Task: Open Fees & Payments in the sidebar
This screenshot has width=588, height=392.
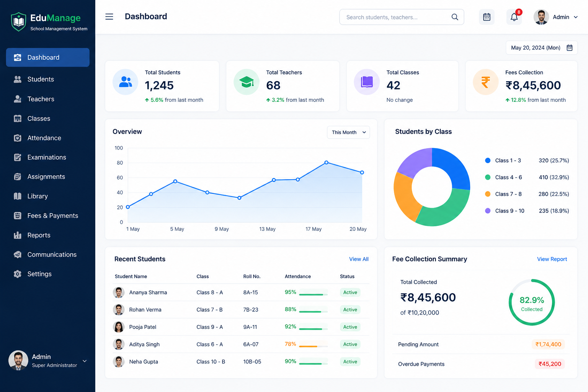Action: coord(48,216)
